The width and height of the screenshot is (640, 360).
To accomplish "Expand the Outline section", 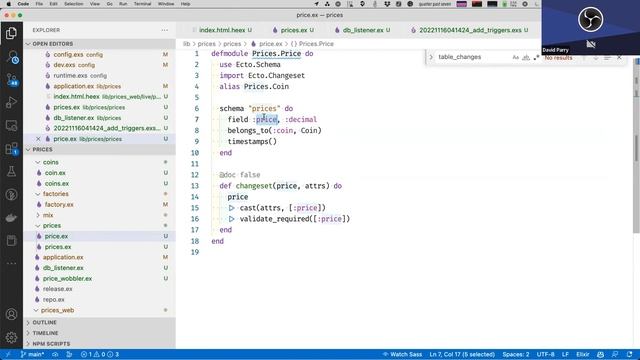I will tap(100, 322).
